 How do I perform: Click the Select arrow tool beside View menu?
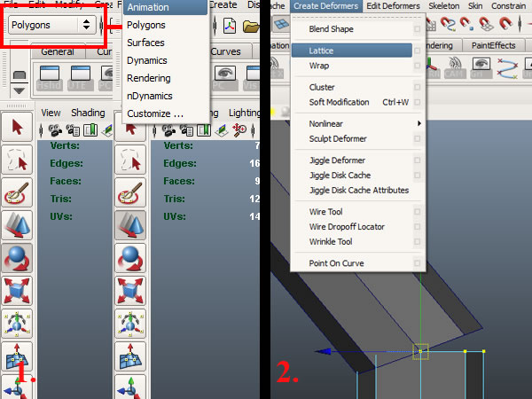click(x=17, y=127)
